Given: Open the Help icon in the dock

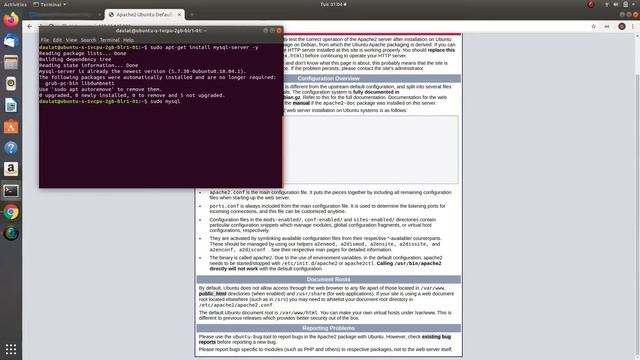Looking at the screenshot, I should pyautogui.click(x=11, y=148).
